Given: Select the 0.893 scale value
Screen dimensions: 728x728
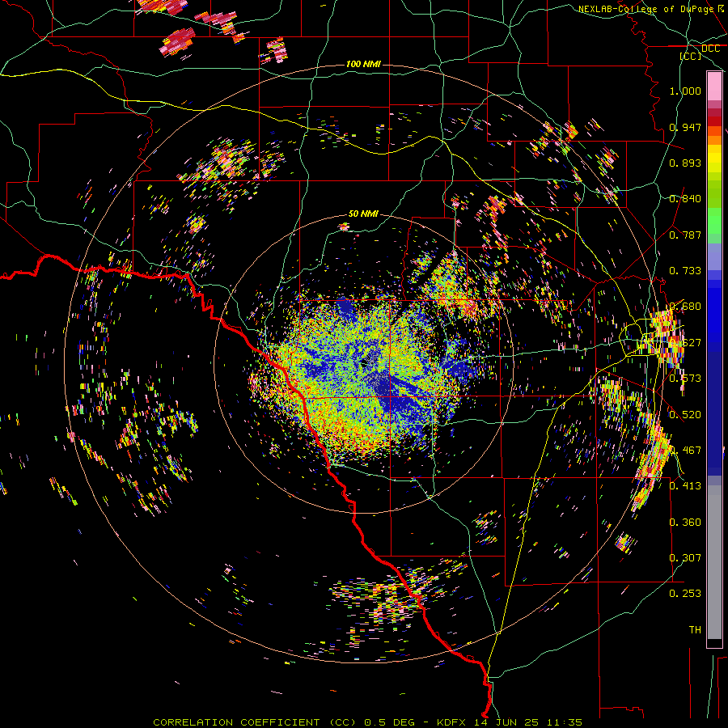Looking at the screenshot, I should (x=685, y=163).
